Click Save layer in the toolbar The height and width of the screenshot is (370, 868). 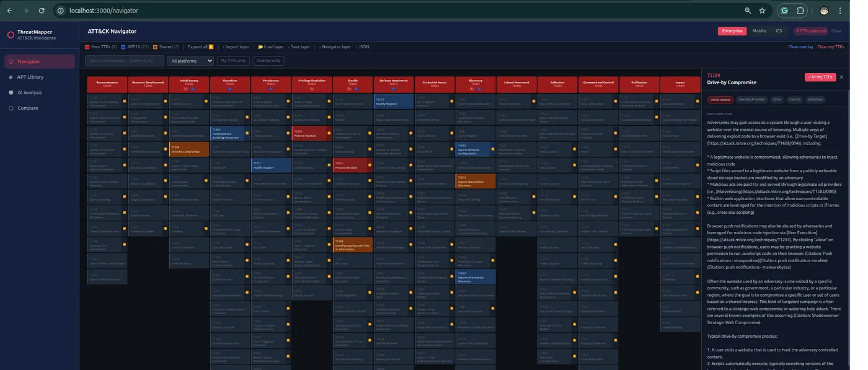[298, 46]
